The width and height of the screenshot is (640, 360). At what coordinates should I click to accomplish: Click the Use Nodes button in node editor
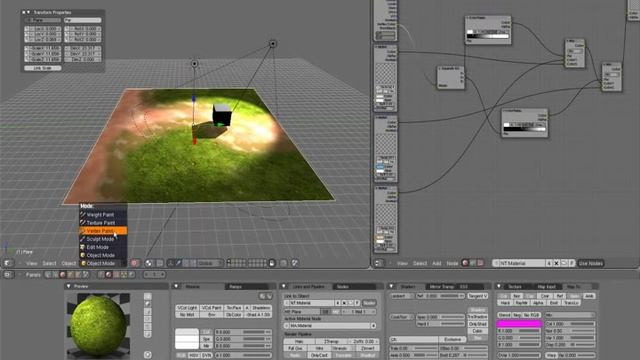591,263
